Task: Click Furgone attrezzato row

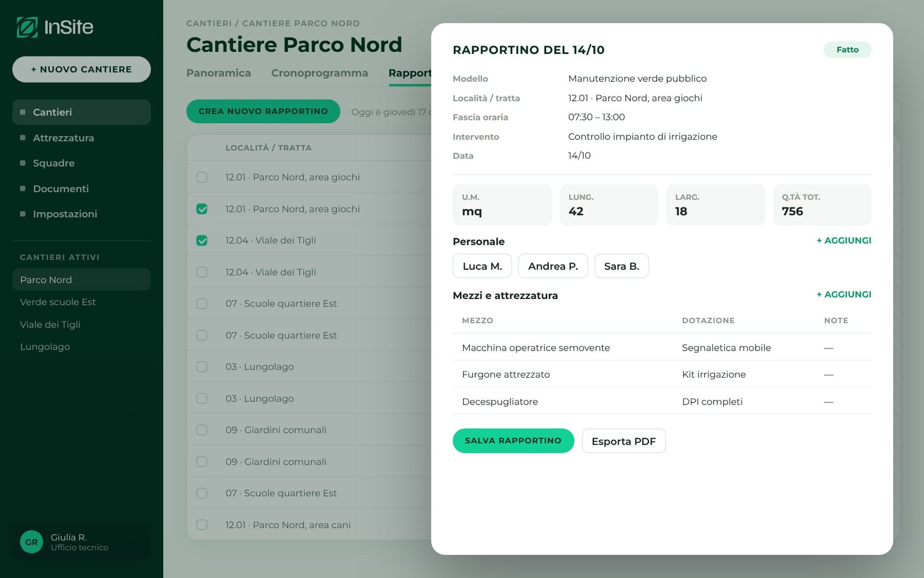Action: [662, 374]
